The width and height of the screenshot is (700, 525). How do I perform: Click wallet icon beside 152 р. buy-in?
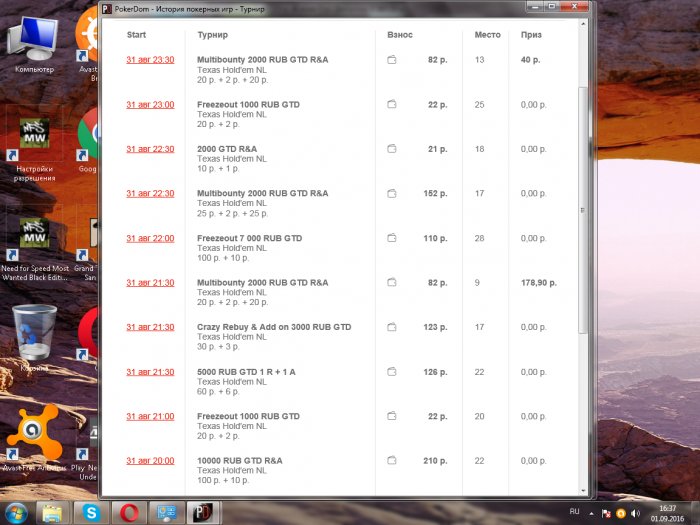pos(392,193)
